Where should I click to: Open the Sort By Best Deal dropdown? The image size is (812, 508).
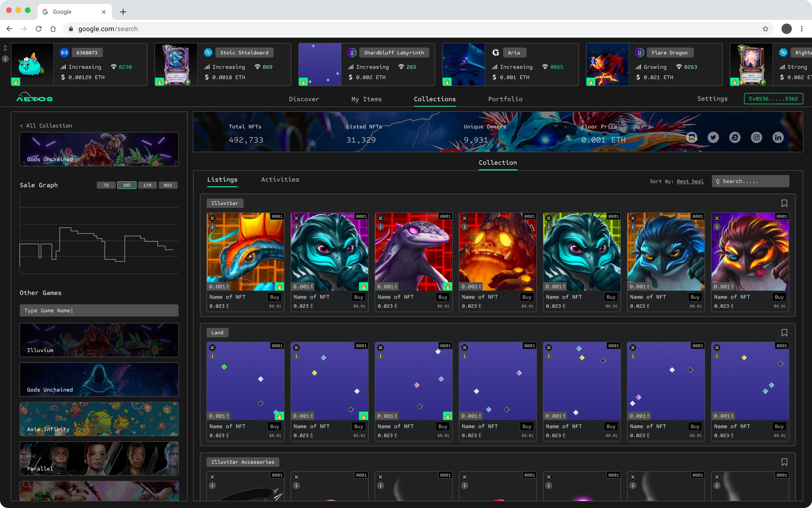(690, 181)
